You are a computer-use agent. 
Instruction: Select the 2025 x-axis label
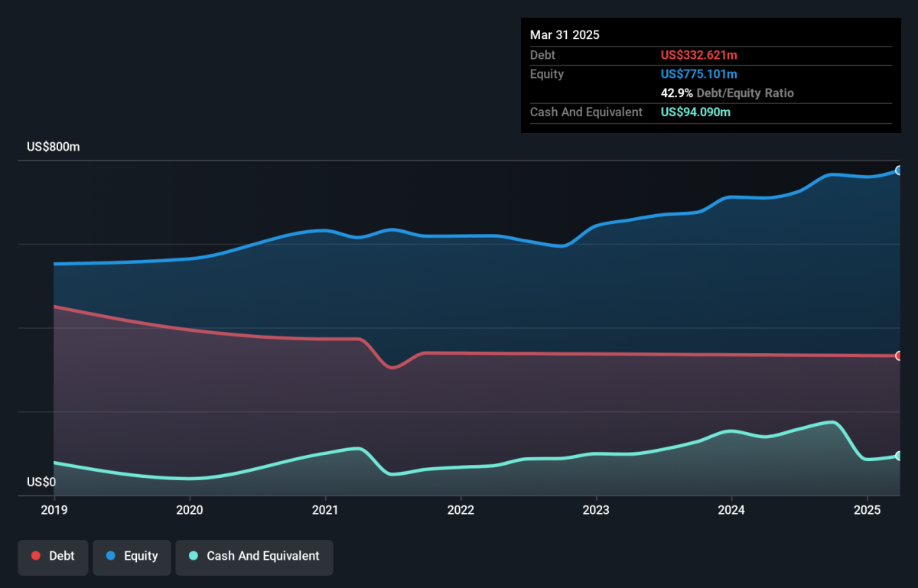867,510
